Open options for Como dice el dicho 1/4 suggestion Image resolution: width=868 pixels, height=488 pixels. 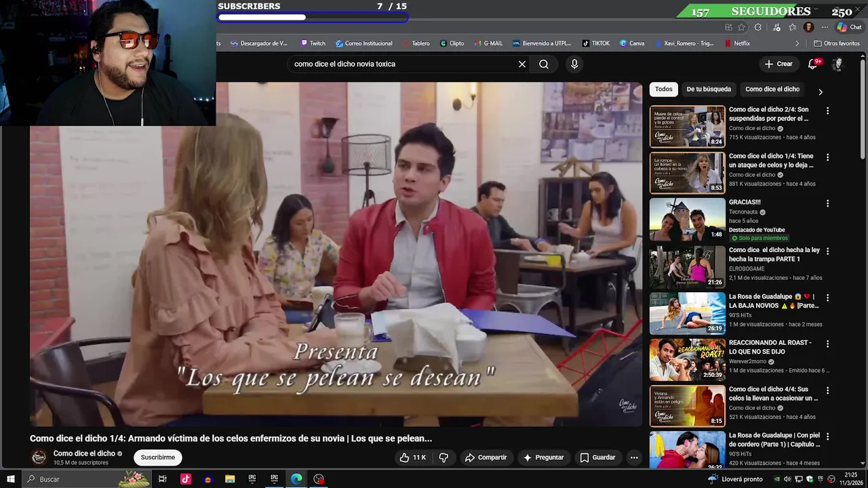click(827, 157)
